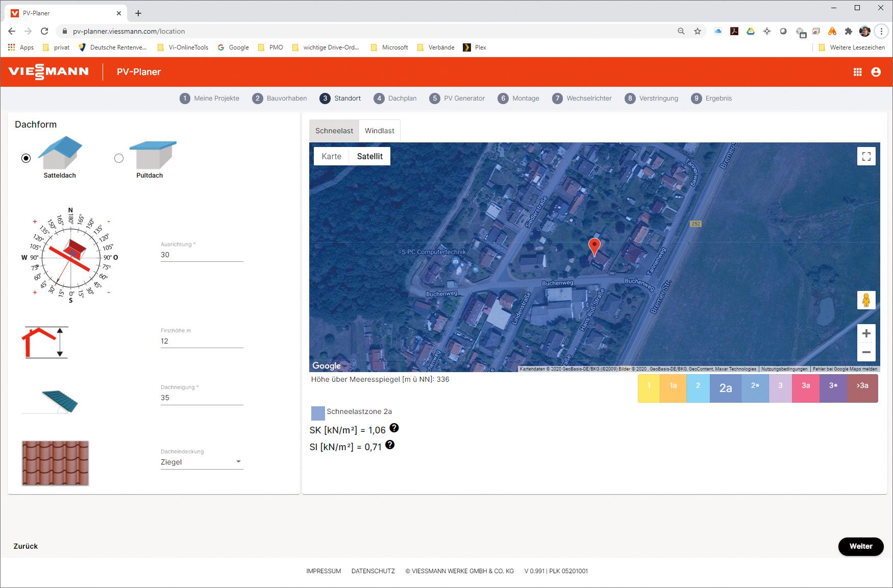893x588 pixels.
Task: Select the Pultdach roof shape
Action: pyautogui.click(x=119, y=158)
